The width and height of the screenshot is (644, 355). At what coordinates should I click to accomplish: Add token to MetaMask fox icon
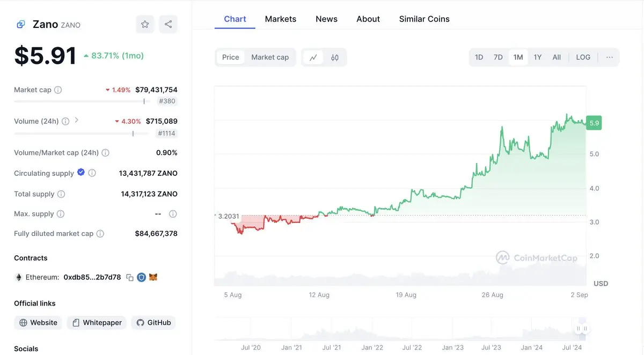[153, 277]
